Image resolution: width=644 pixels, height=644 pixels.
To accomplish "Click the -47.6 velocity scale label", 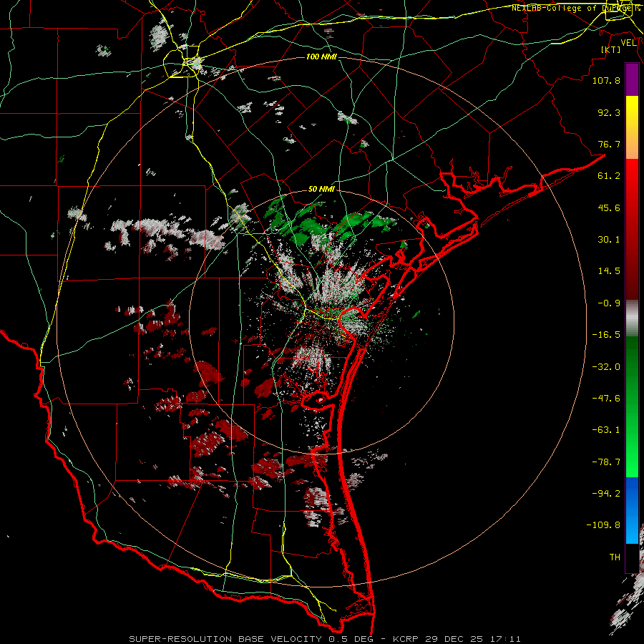I will click(x=606, y=399).
